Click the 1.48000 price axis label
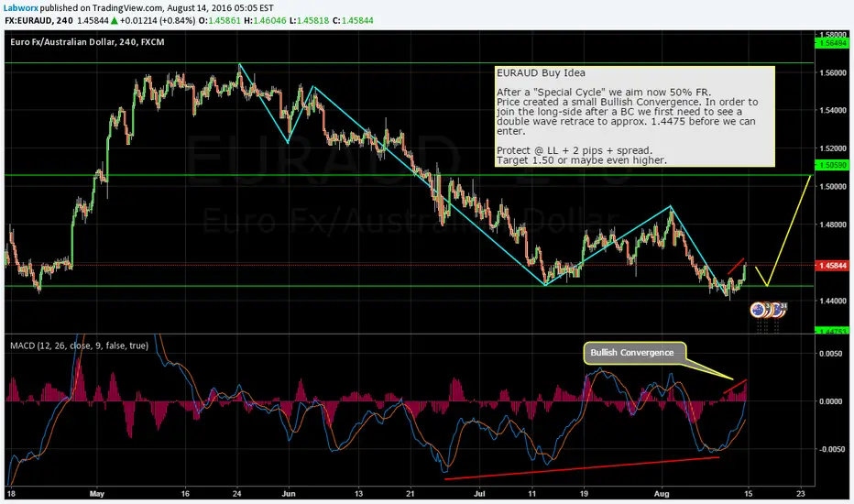 click(833, 225)
